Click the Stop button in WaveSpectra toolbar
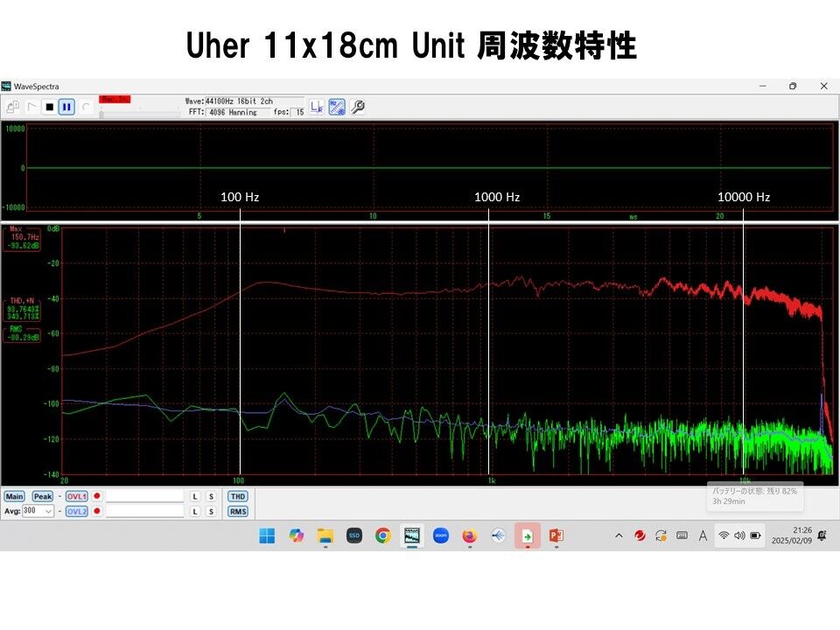The height and width of the screenshot is (630, 840). 49,107
